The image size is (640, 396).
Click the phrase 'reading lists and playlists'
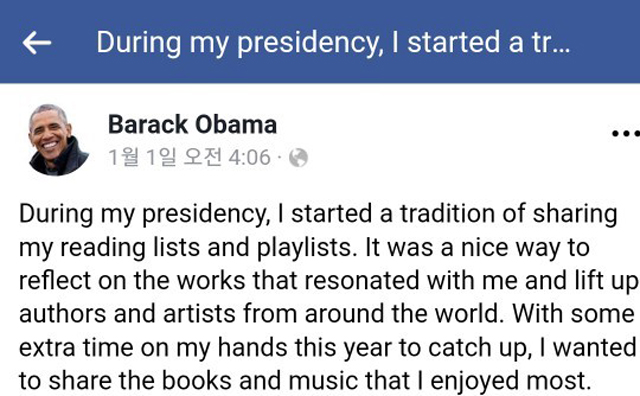(206, 249)
